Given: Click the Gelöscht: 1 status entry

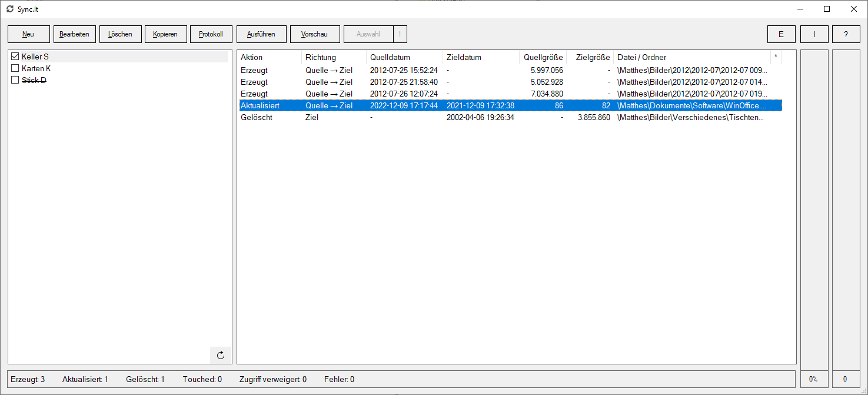Looking at the screenshot, I should click(x=145, y=379).
